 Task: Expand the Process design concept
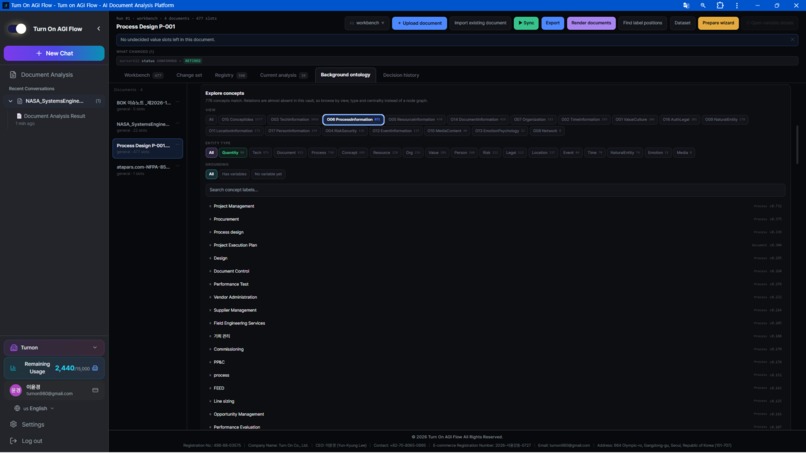[x=210, y=232]
